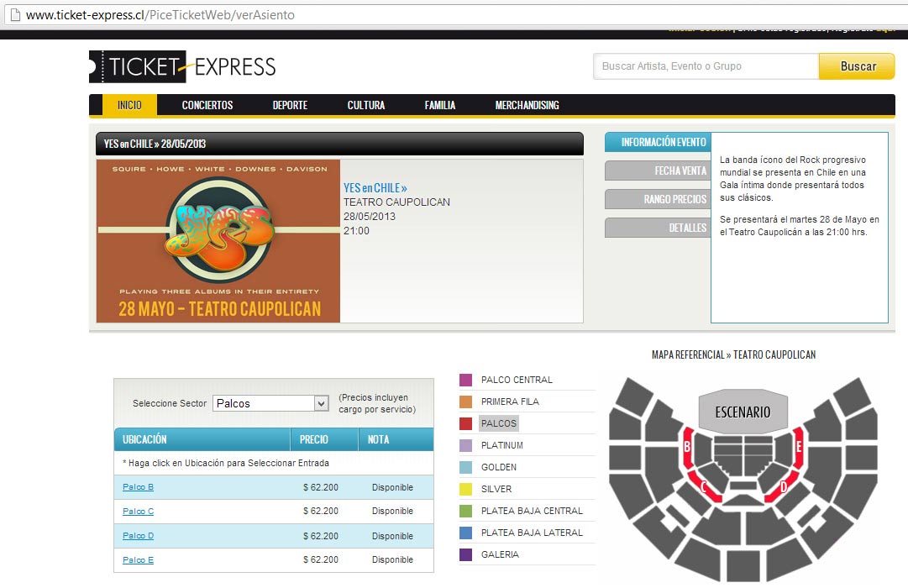Image resolution: width=908 pixels, height=588 pixels.
Task: Click the GALERIA purple swatch
Action: [465, 554]
